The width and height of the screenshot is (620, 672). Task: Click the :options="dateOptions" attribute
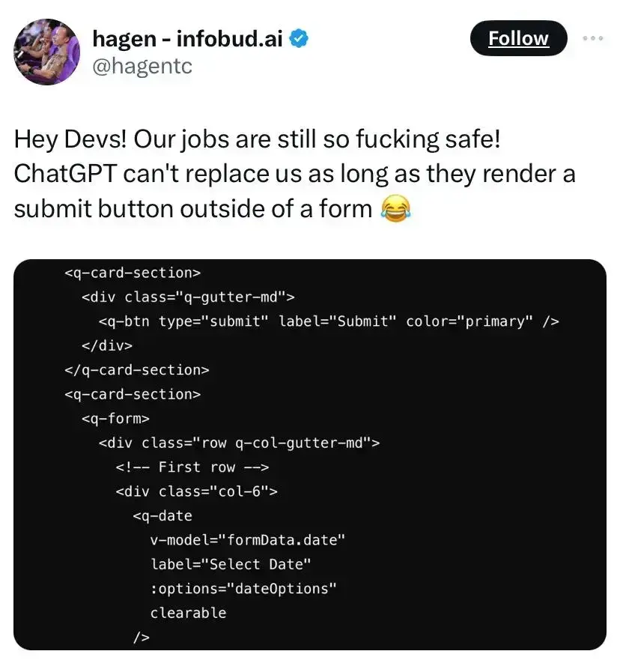tap(243, 588)
